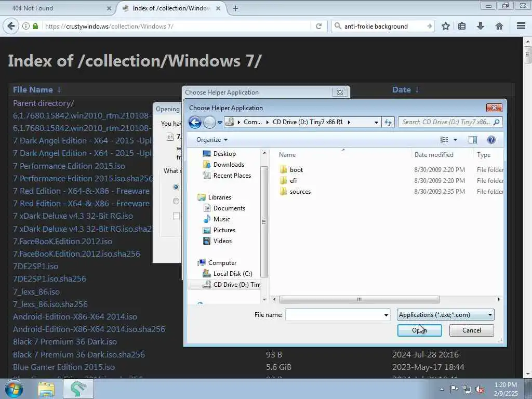This screenshot has height=399, width=532.
Task: Select Local Disk (C:) in navigation pane
Action: tap(232, 273)
